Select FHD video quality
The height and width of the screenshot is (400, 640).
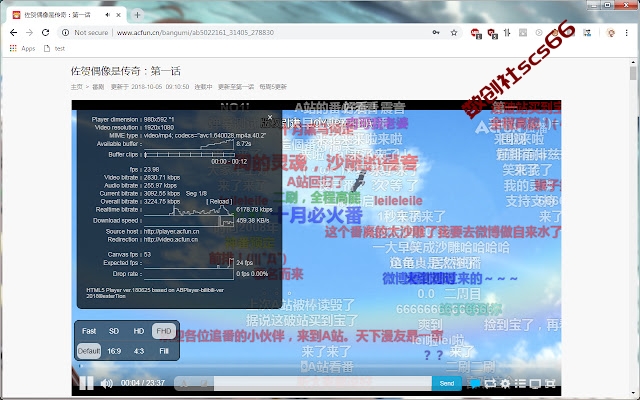164,331
